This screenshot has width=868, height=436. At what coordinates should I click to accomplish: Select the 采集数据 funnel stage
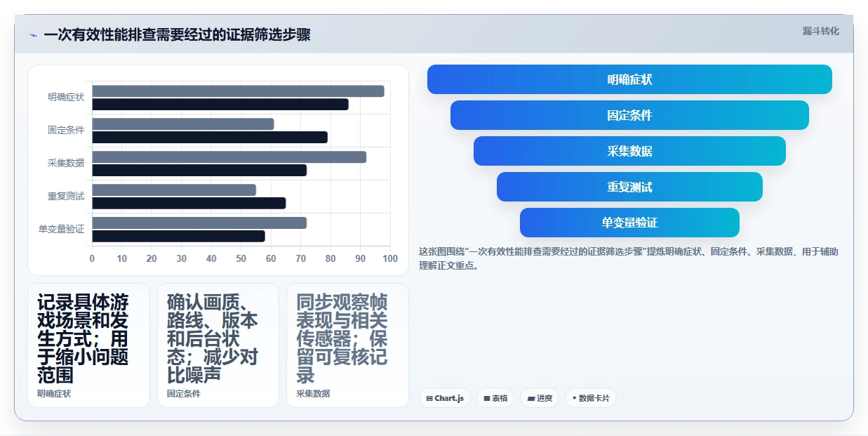629,151
